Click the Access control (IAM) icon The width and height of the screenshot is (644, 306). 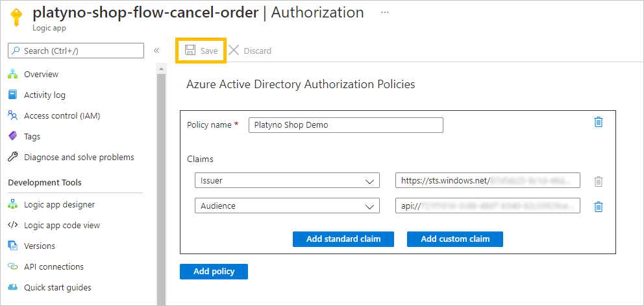(13, 115)
